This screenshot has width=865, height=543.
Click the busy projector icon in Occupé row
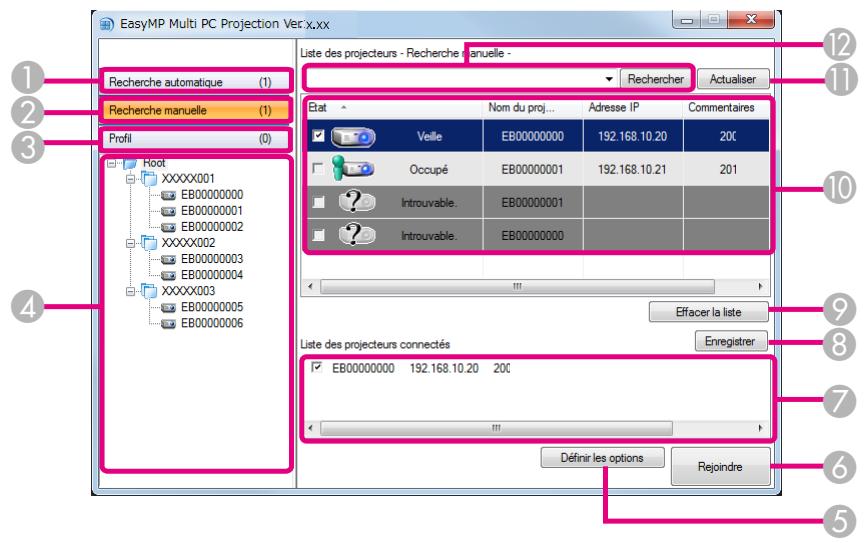pyautogui.click(x=353, y=168)
